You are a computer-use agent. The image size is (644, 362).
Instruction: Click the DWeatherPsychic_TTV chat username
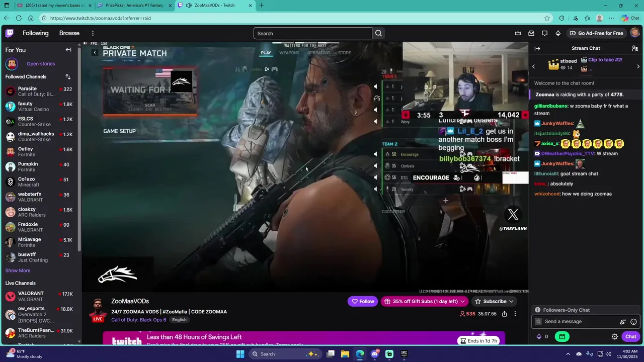(568, 154)
